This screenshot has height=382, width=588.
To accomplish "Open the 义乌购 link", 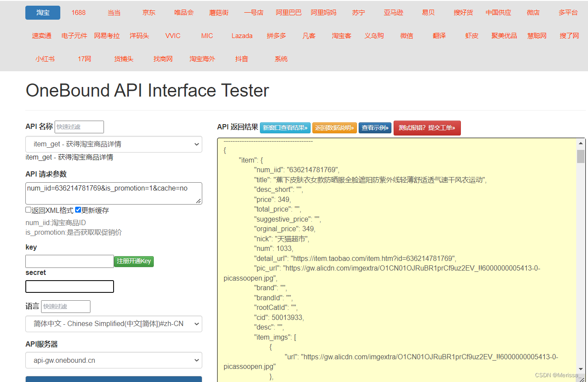I will [374, 36].
